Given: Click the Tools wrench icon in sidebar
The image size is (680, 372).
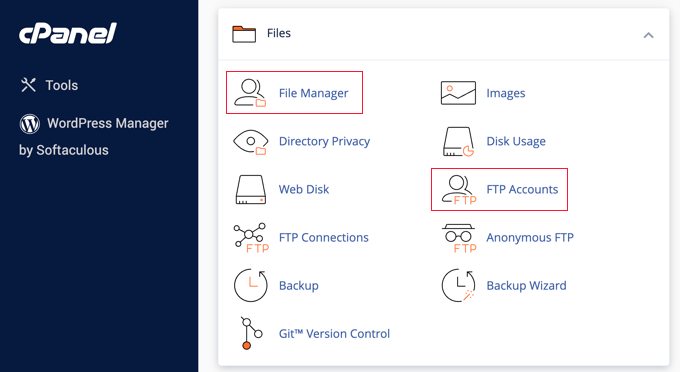Looking at the screenshot, I should [x=28, y=85].
